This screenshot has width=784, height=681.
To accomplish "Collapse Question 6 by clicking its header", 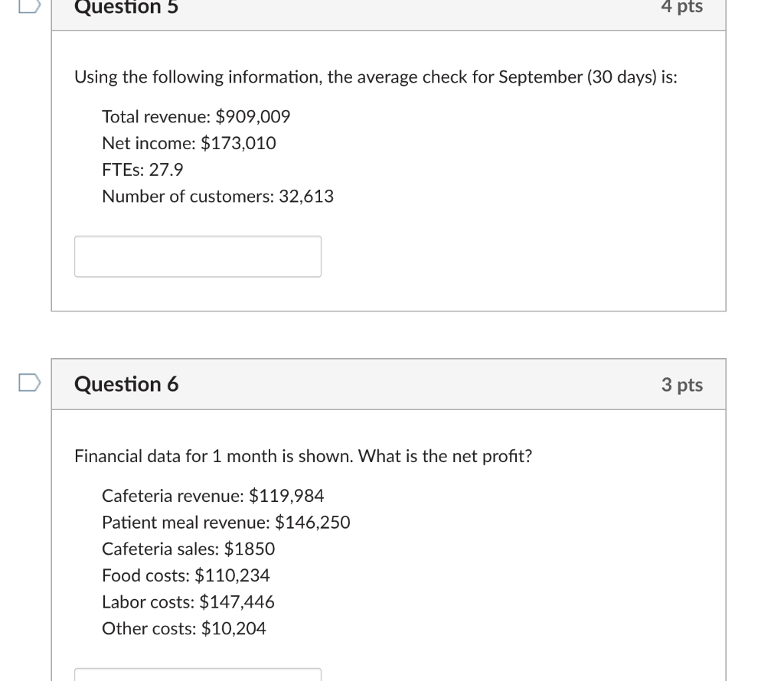I will click(x=388, y=384).
